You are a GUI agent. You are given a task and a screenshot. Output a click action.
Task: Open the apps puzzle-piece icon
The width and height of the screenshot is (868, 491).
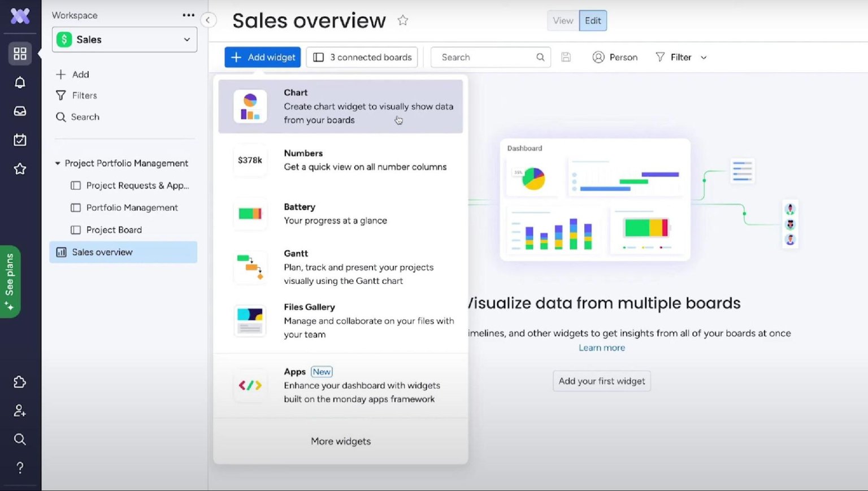[20, 382]
